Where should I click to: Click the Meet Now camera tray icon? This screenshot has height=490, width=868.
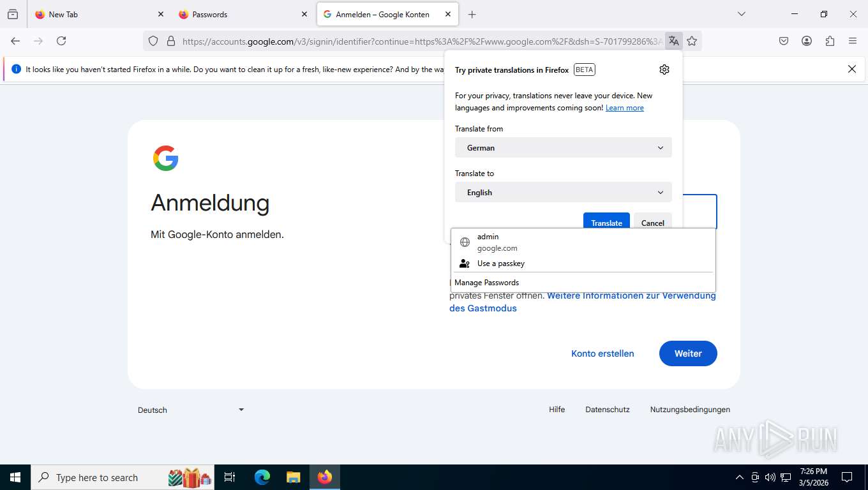click(x=755, y=477)
